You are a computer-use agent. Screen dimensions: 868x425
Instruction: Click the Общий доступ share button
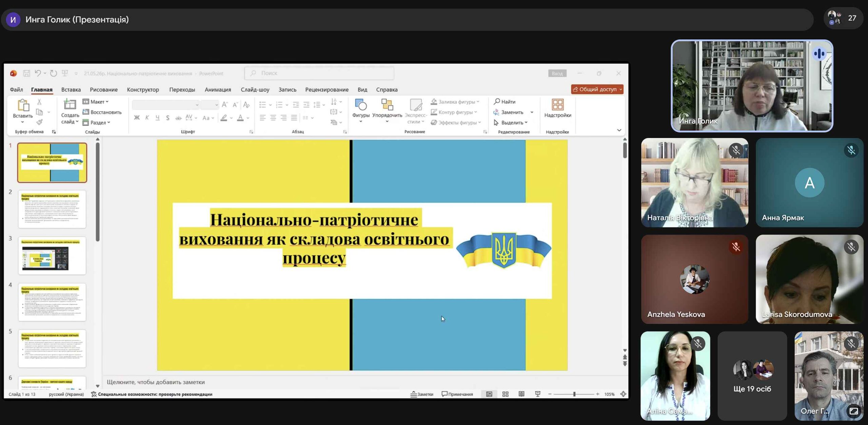point(597,89)
